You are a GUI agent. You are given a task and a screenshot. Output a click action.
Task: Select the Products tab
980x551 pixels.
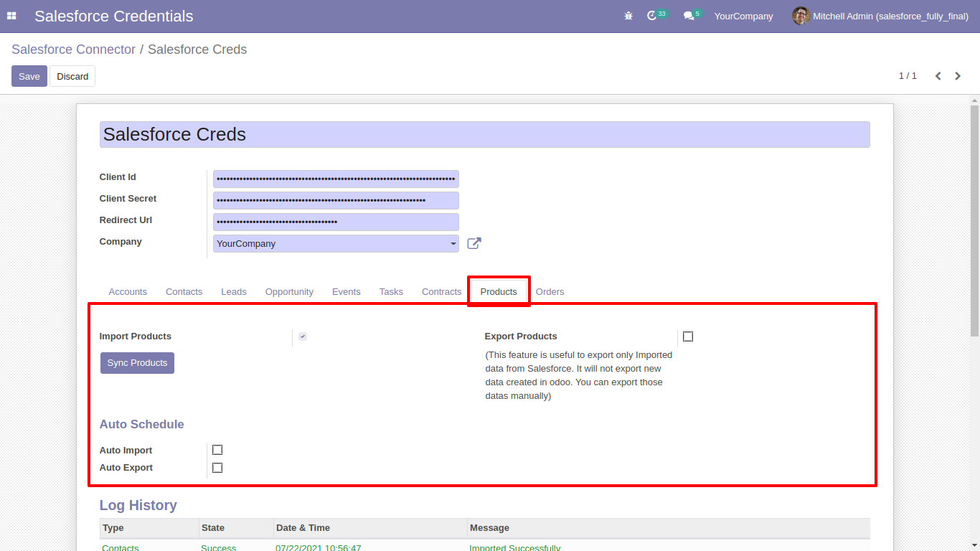tap(499, 292)
